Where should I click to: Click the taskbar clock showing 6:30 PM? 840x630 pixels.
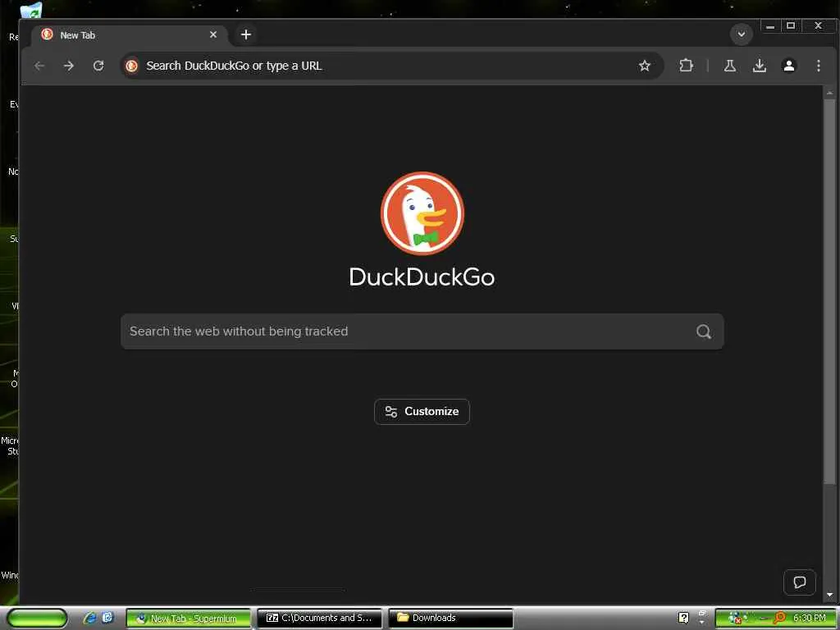click(x=809, y=619)
